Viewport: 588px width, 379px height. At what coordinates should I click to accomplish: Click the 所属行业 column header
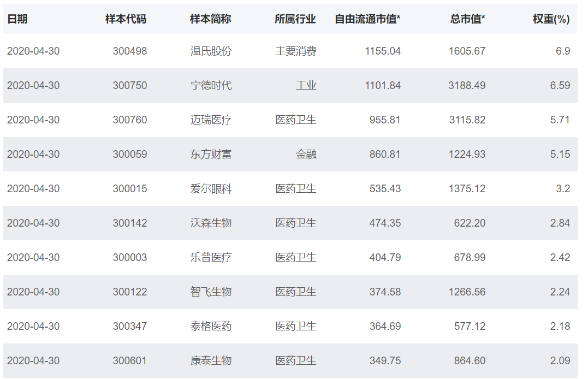pos(295,19)
